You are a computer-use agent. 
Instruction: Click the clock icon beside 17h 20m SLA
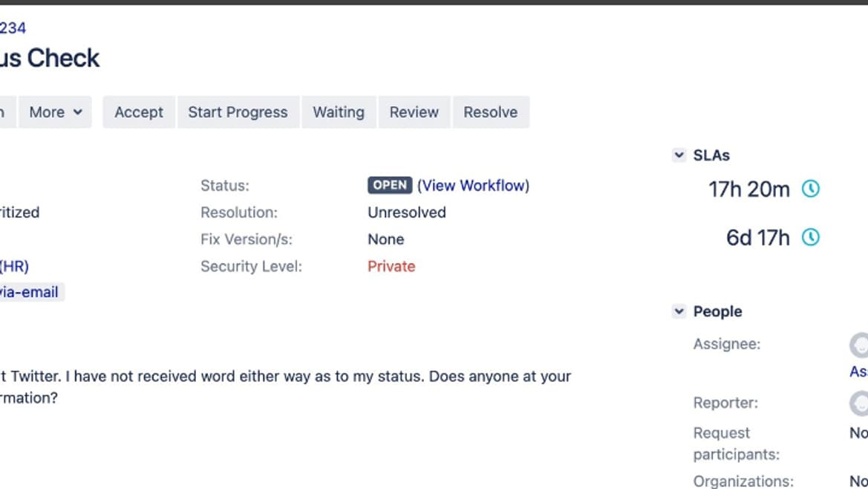tap(810, 189)
